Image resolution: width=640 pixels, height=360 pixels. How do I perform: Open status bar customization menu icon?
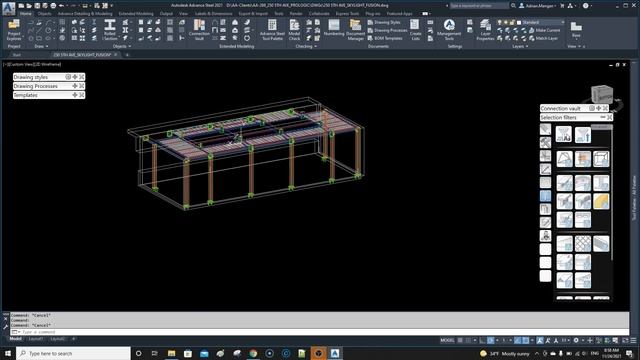click(633, 340)
